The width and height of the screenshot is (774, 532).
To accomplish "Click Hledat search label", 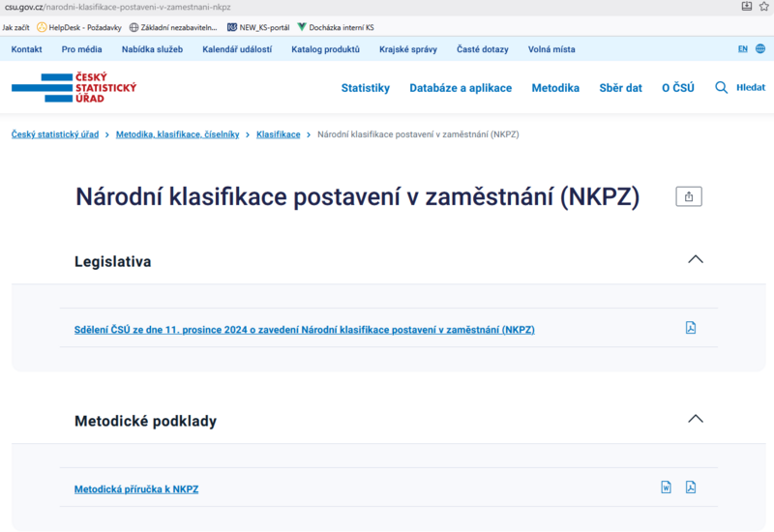I will [751, 87].
